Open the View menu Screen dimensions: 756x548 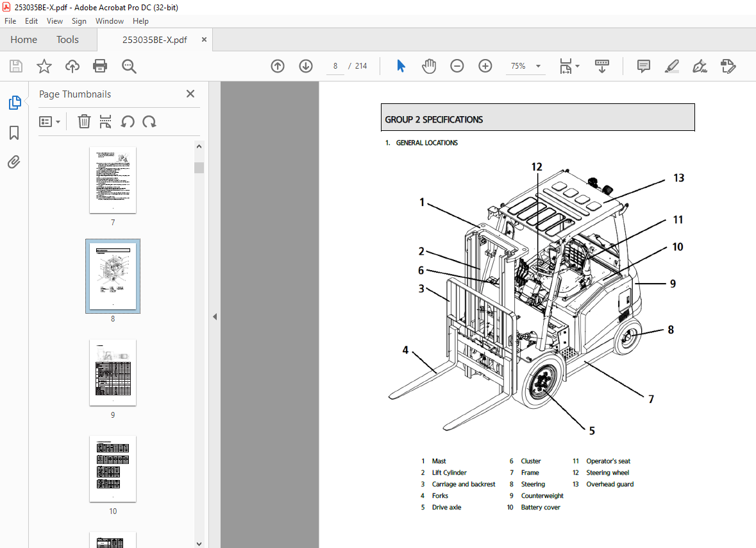point(55,21)
